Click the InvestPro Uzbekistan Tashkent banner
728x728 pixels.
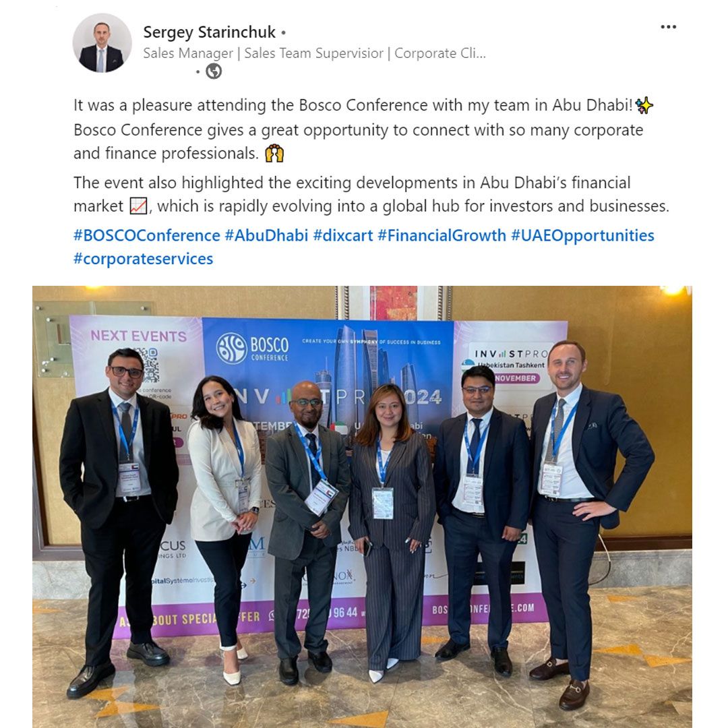point(510,363)
